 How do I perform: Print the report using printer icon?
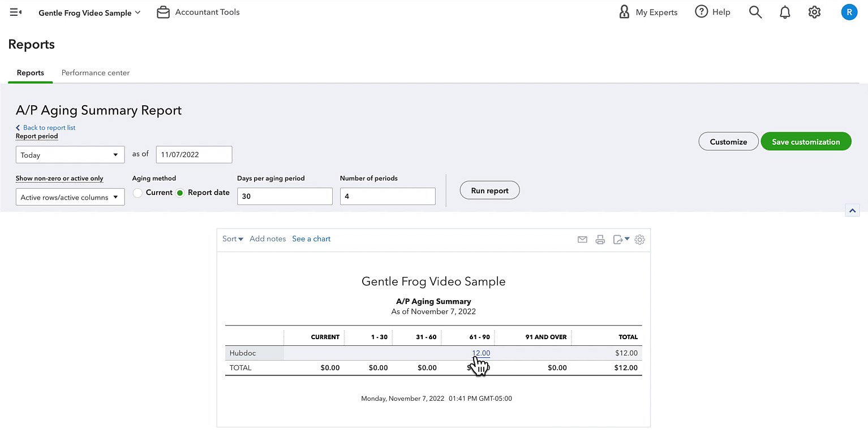pos(600,240)
